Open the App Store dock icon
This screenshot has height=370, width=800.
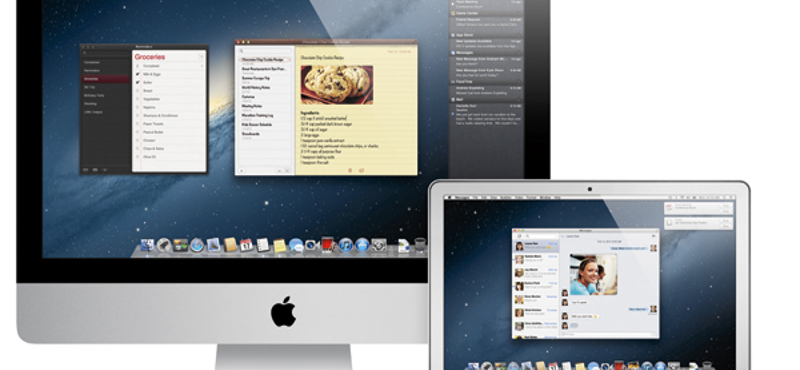[x=362, y=245]
